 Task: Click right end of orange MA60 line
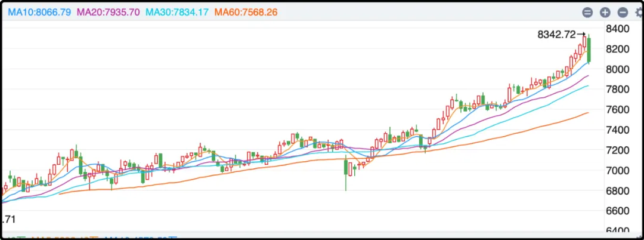[x=588, y=113]
